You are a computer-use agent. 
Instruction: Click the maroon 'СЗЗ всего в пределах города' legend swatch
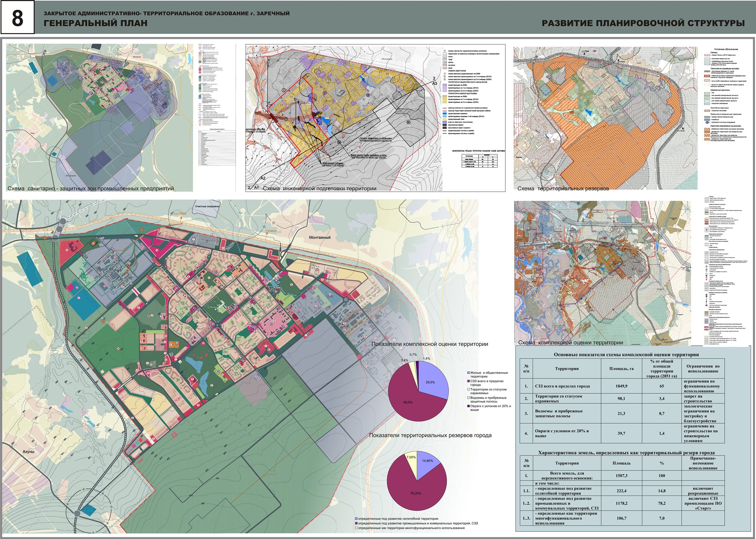[x=468, y=381]
